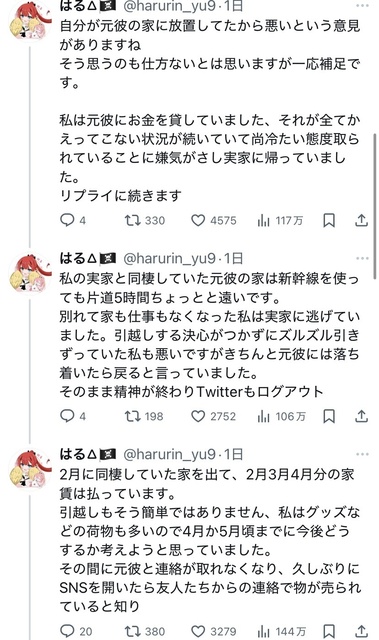Open more options on the second tweet
Image resolution: width=379 pixels, height=640 pixels.
point(362,258)
